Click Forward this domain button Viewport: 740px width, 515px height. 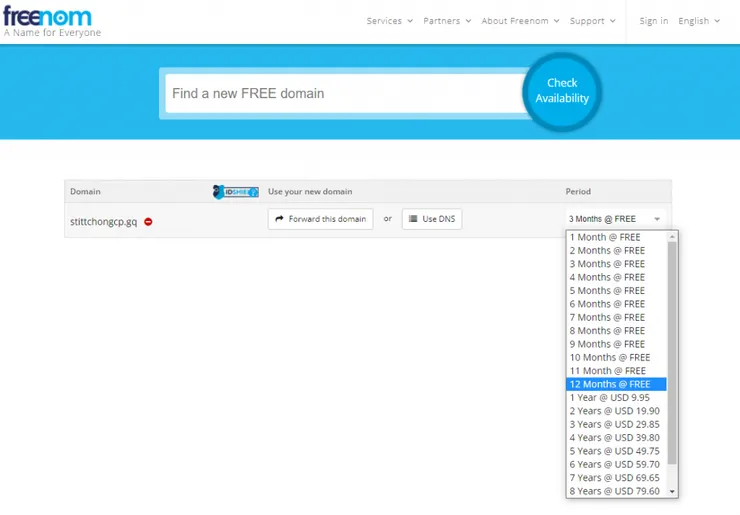pyautogui.click(x=320, y=219)
